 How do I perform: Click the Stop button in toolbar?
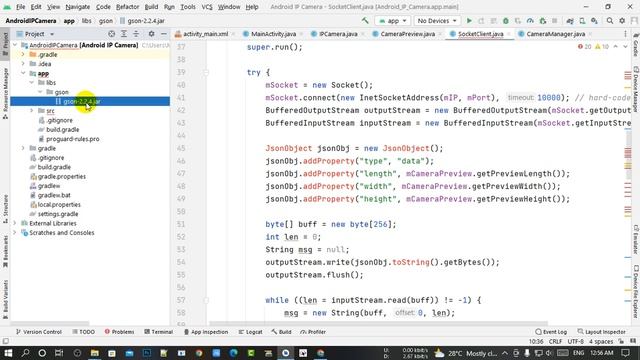click(x=554, y=20)
